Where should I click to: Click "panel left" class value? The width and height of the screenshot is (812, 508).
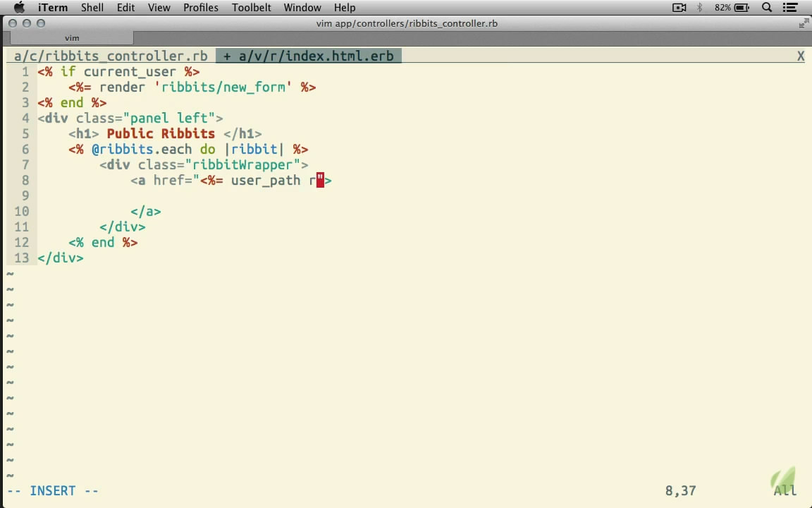click(169, 119)
